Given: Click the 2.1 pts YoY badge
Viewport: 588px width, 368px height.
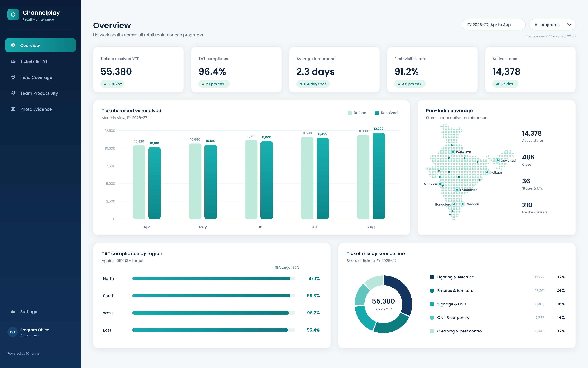Looking at the screenshot, I should [214, 84].
